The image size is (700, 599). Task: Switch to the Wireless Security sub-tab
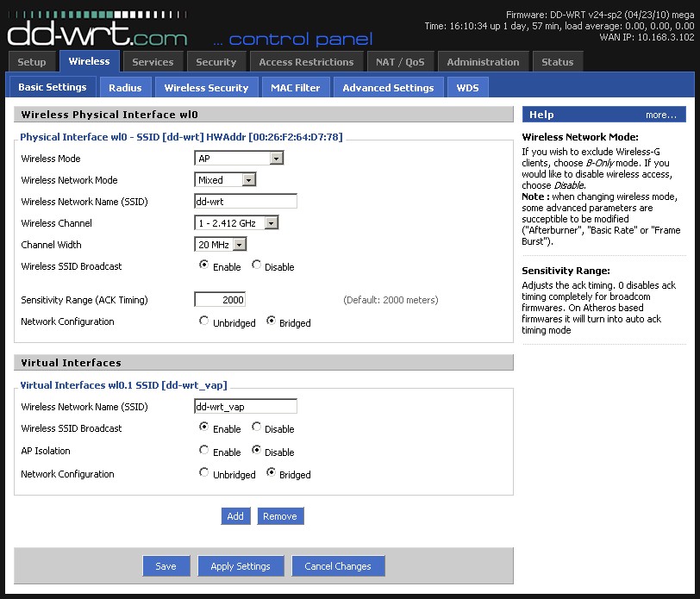pos(206,88)
